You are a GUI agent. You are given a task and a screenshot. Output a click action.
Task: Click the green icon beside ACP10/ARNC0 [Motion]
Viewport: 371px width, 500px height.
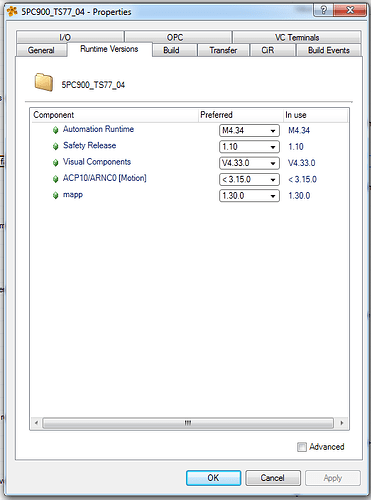[56, 179]
